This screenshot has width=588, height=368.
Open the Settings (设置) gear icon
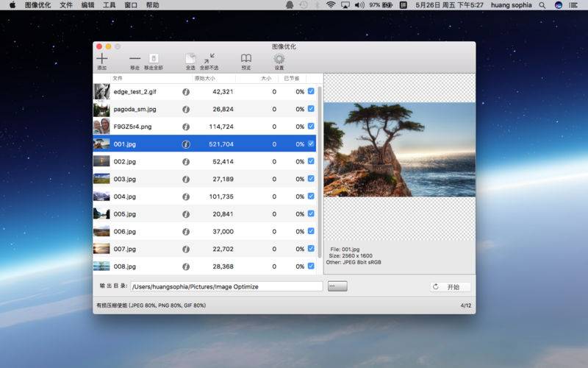click(279, 59)
